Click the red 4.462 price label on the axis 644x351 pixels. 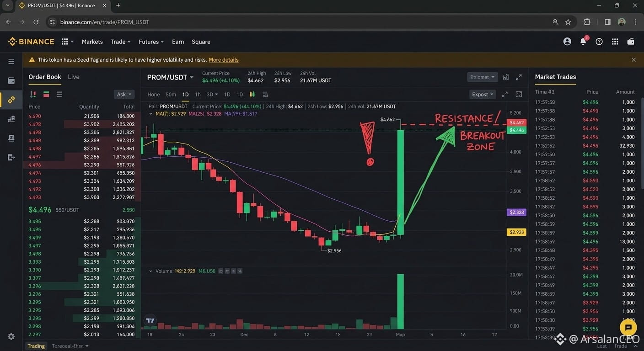[516, 122]
